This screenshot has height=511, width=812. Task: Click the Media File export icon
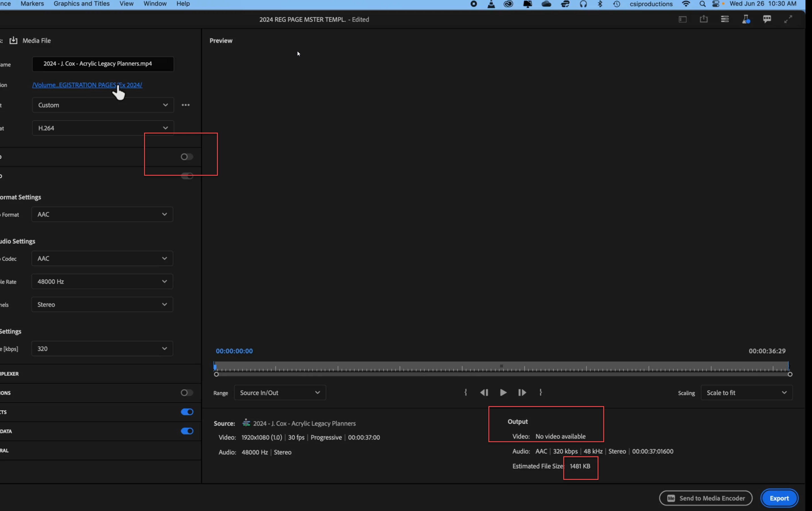pos(14,41)
